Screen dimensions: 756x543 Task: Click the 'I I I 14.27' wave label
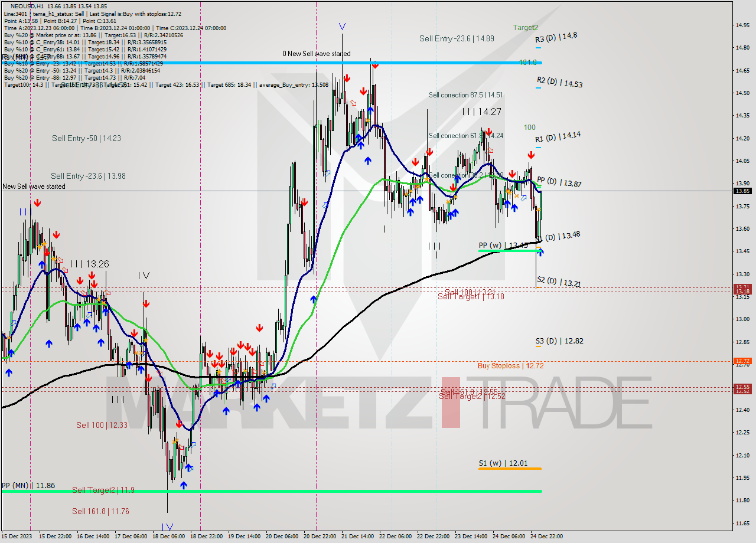pyautogui.click(x=482, y=112)
